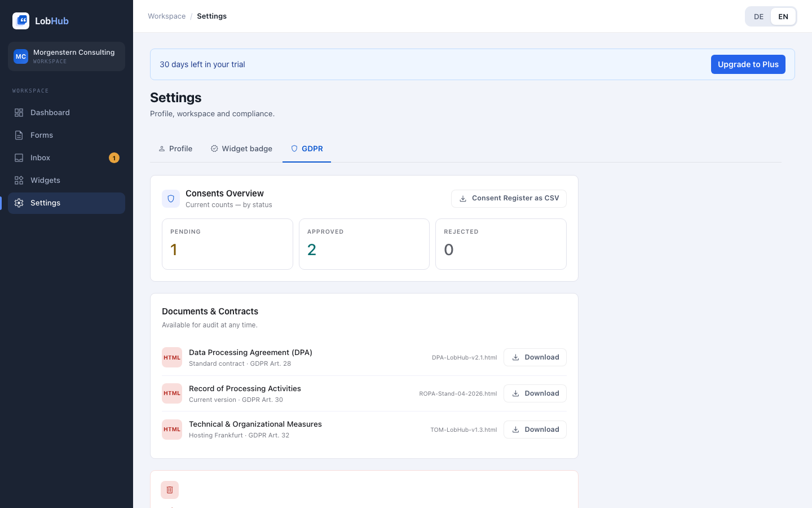This screenshot has height=508, width=812.
Task: Click the Approved consents card
Action: (x=364, y=244)
